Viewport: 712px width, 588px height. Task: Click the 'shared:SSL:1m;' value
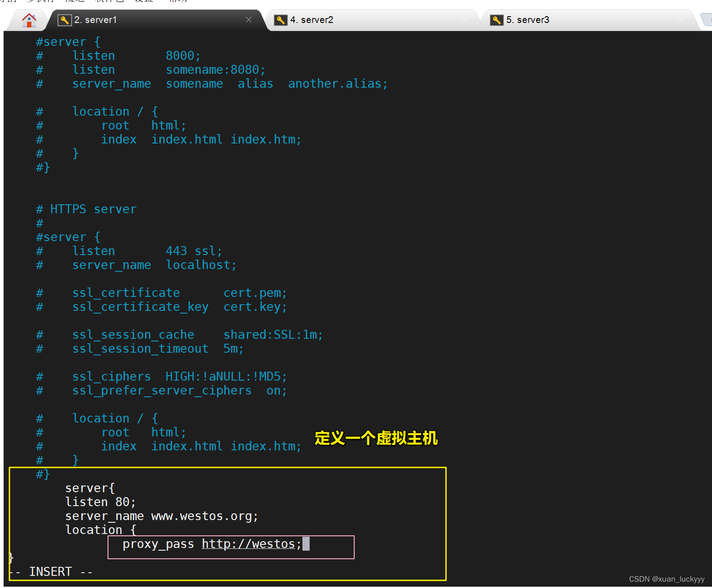click(273, 335)
